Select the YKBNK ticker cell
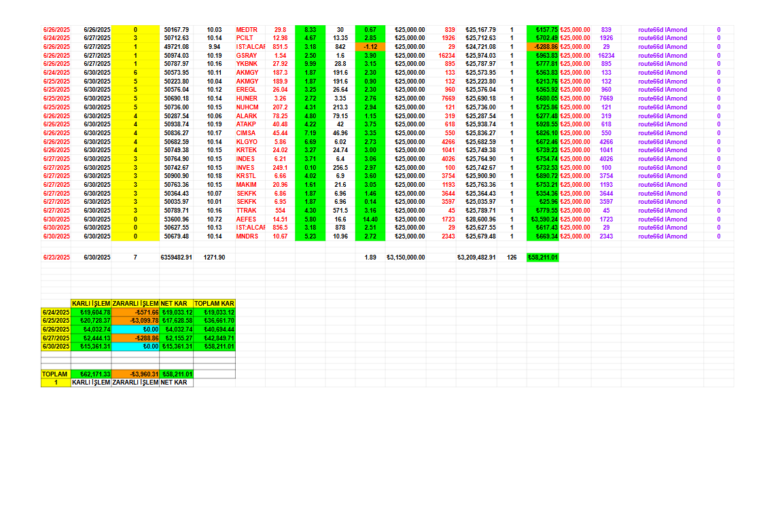 point(250,64)
